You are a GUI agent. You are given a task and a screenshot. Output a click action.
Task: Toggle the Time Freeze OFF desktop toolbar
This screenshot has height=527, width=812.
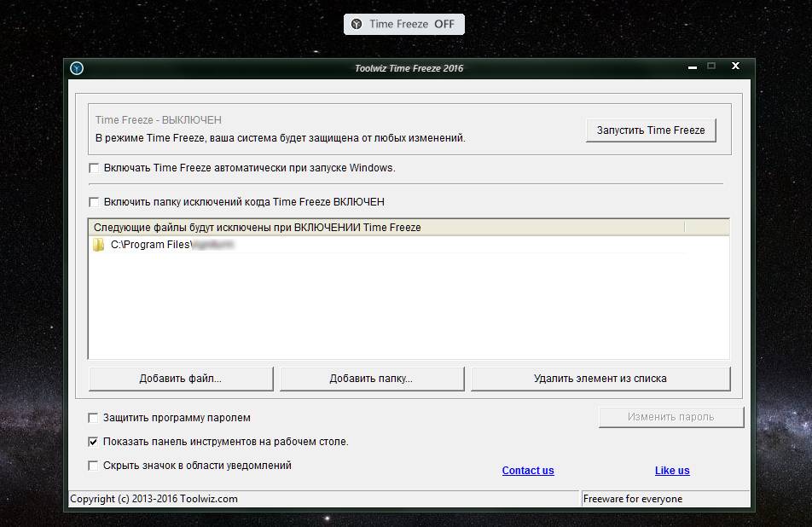tap(404, 24)
